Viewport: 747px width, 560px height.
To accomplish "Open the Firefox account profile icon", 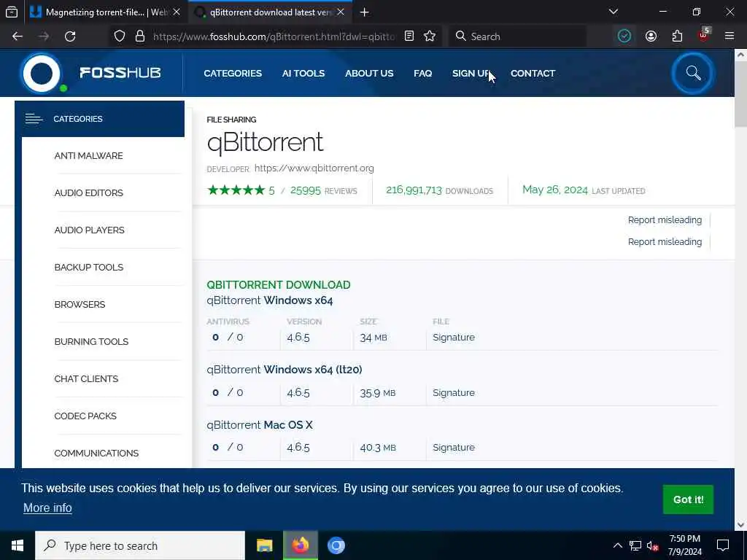I will 651,36.
